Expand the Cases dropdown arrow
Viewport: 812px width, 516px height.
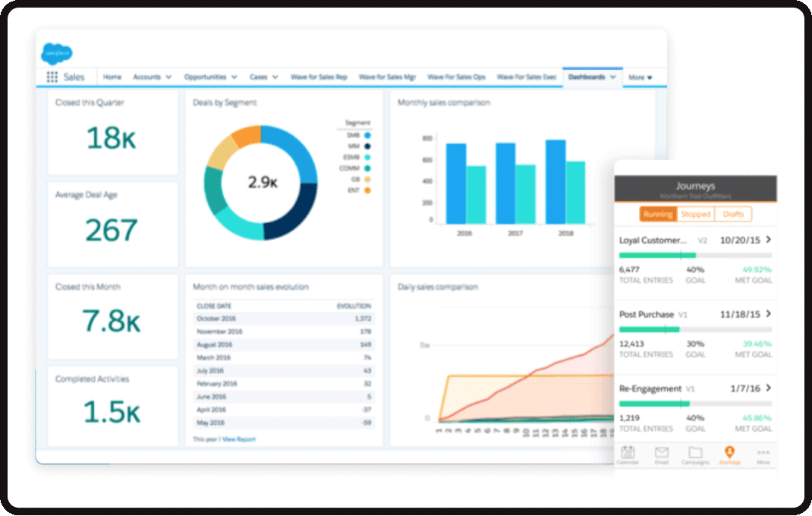275,77
